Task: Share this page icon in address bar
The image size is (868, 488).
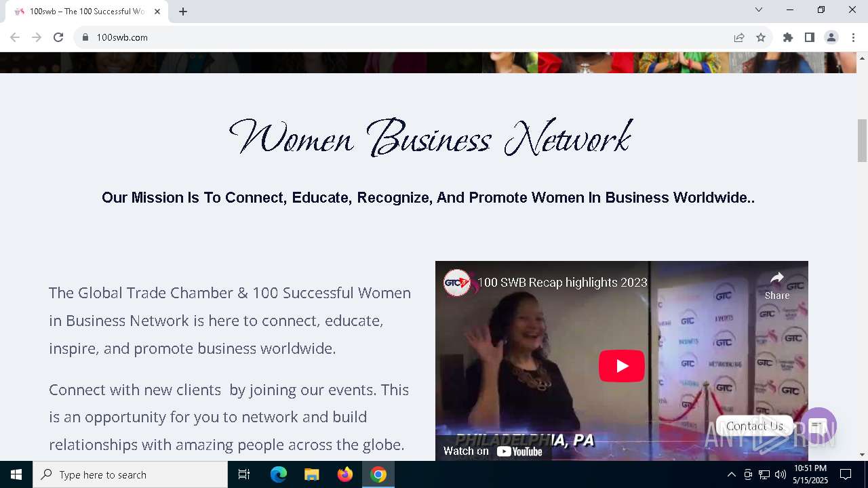Action: [x=739, y=37]
